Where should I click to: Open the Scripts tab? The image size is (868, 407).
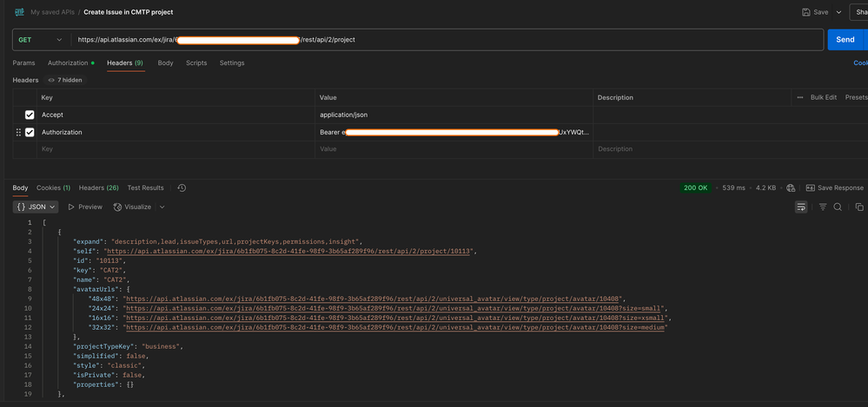tap(196, 63)
